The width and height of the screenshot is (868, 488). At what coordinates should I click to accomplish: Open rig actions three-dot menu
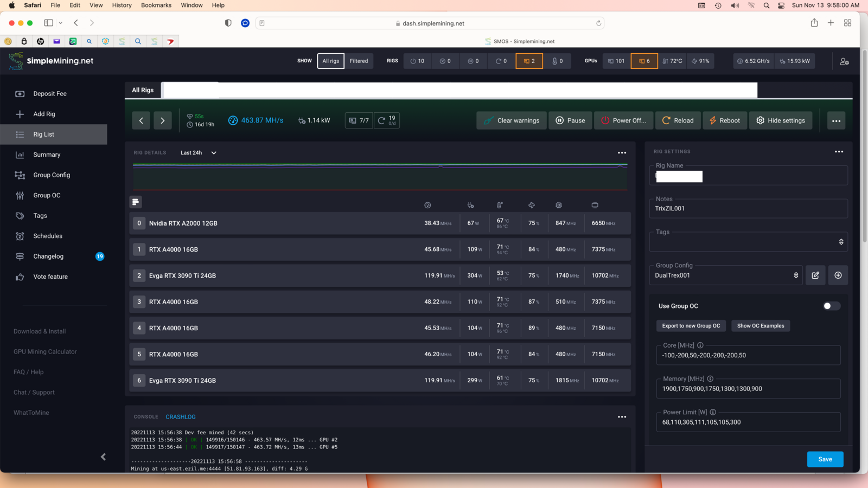click(x=836, y=120)
